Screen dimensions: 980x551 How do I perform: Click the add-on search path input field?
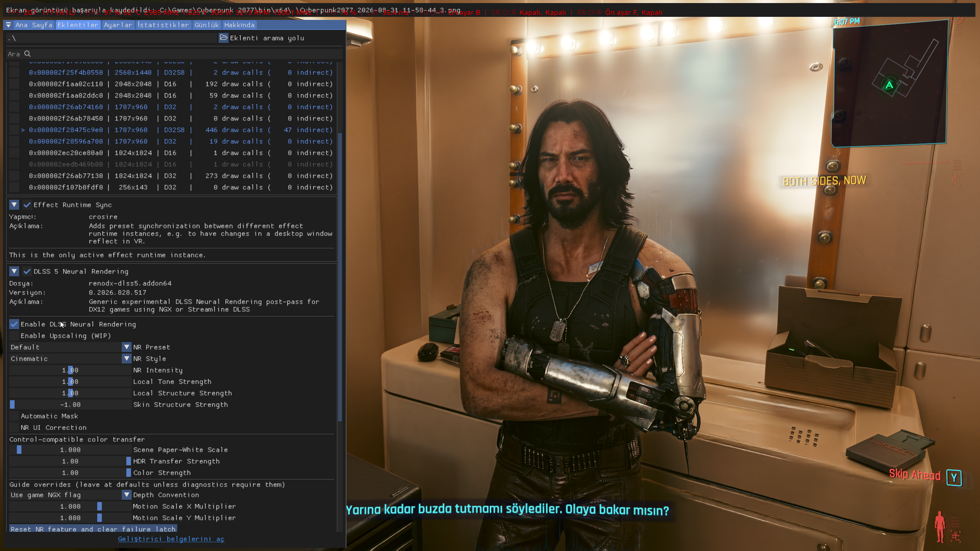[x=112, y=38]
